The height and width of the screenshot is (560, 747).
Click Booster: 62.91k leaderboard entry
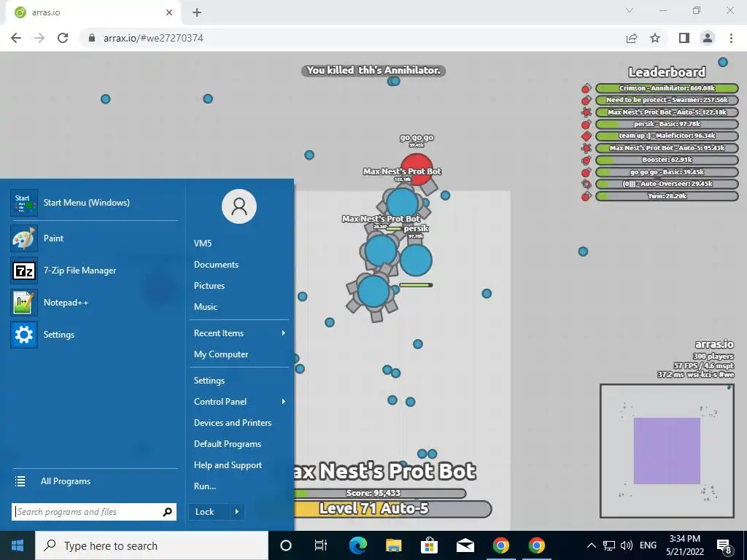[x=667, y=160]
